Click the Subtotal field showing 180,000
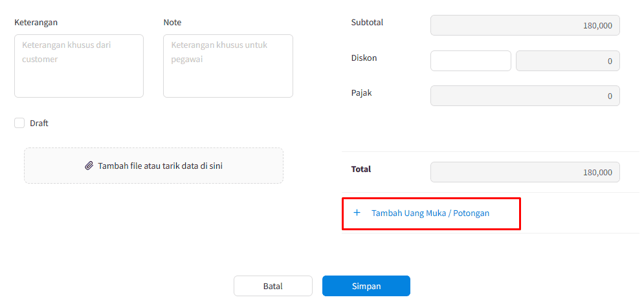Image resolution: width=644 pixels, height=304 pixels. [x=526, y=25]
